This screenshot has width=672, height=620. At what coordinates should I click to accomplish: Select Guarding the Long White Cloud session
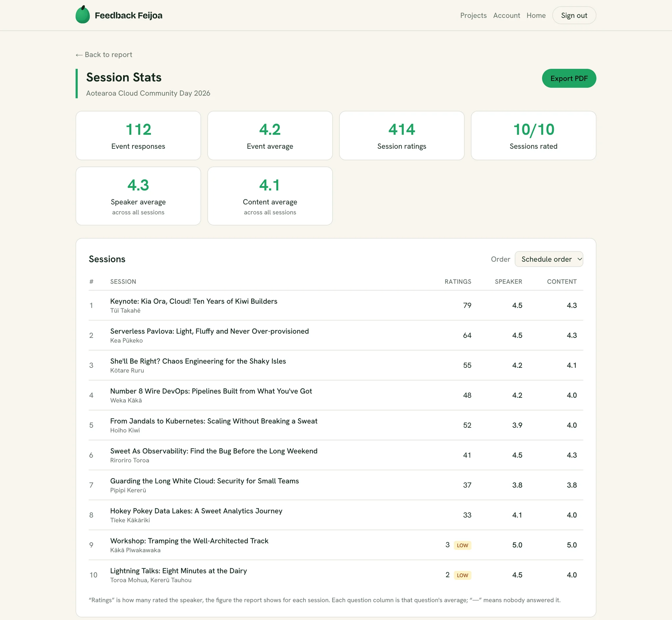[x=204, y=481]
